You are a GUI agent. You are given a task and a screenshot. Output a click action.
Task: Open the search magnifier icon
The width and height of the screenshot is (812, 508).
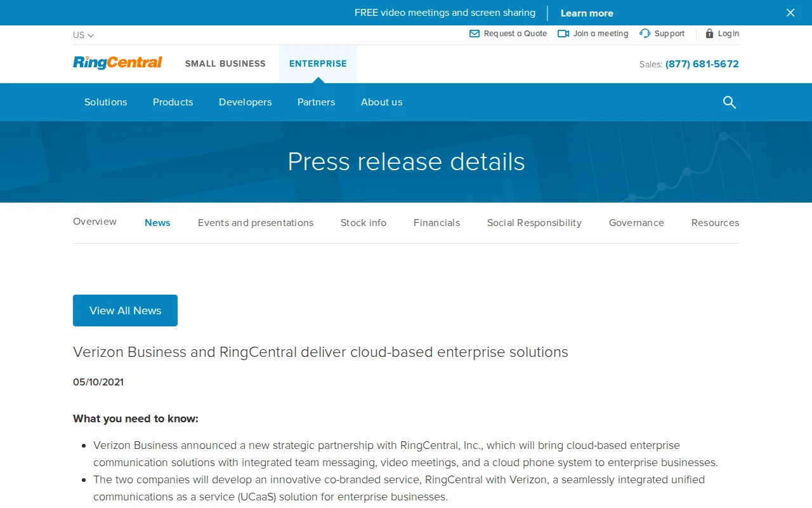coord(730,102)
